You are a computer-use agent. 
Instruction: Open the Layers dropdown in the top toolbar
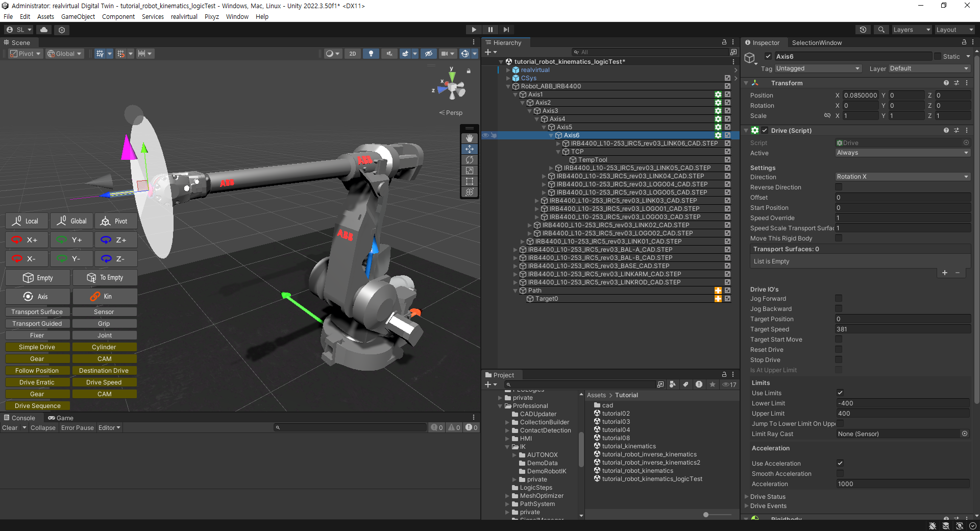click(x=912, y=30)
